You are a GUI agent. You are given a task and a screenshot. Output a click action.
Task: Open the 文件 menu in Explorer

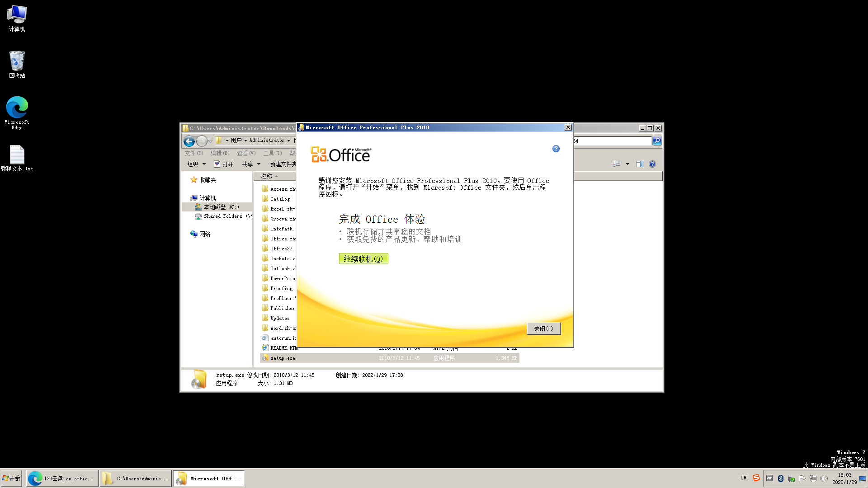point(193,153)
